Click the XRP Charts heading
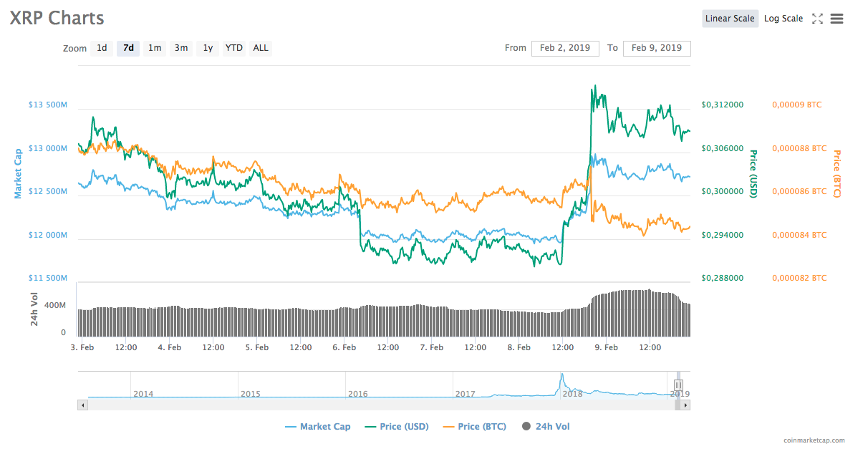This screenshot has width=868, height=449. point(57,18)
